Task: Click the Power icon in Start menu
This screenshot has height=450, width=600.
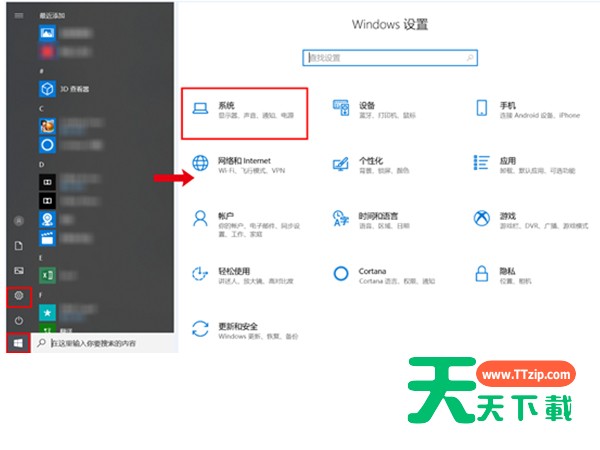Action: tap(19, 320)
